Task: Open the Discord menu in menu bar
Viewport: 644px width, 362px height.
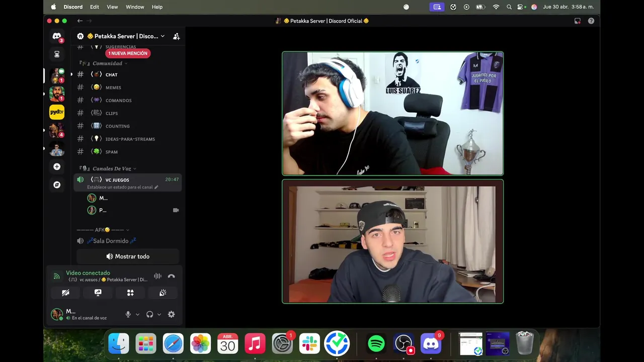Action: (73, 7)
